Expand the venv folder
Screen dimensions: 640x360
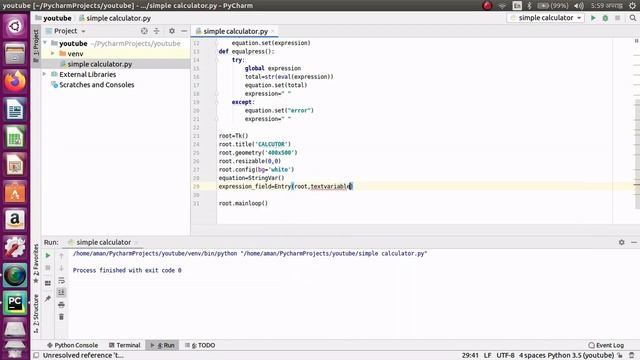coord(53,53)
